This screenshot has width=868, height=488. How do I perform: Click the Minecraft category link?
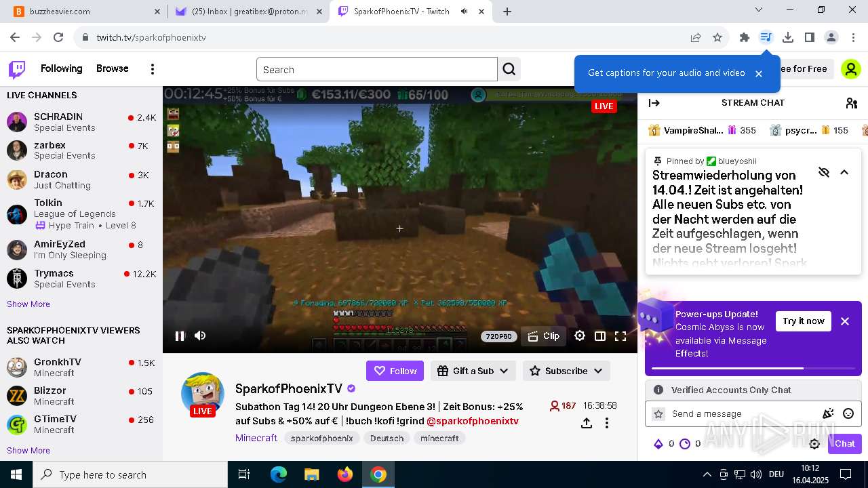(256, 438)
